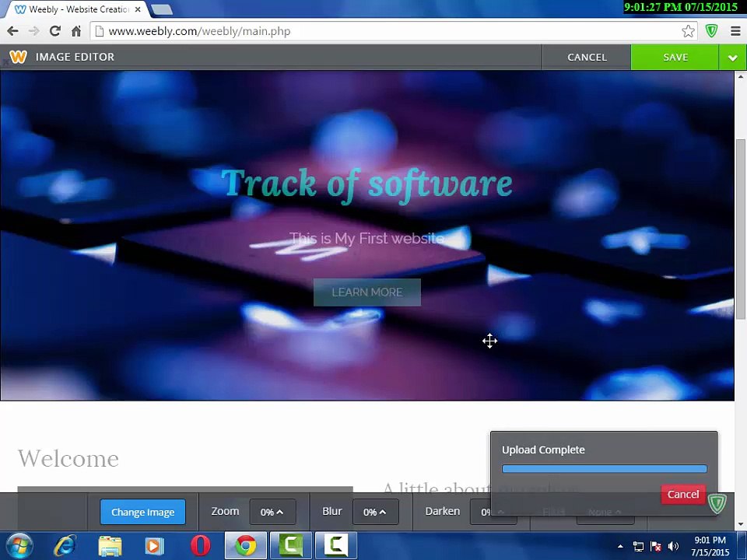Screen dimensions: 747x560
Task: Click the vertical page scrollbar thumb
Action: [741, 229]
